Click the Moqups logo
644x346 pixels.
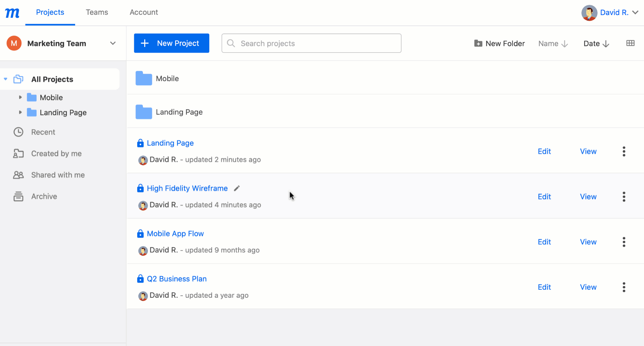click(12, 12)
